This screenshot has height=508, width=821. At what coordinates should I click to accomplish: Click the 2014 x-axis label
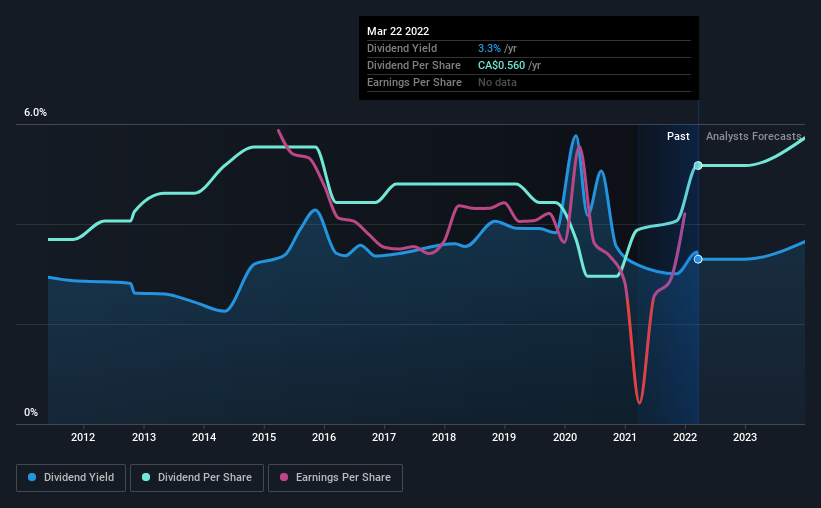click(x=204, y=437)
